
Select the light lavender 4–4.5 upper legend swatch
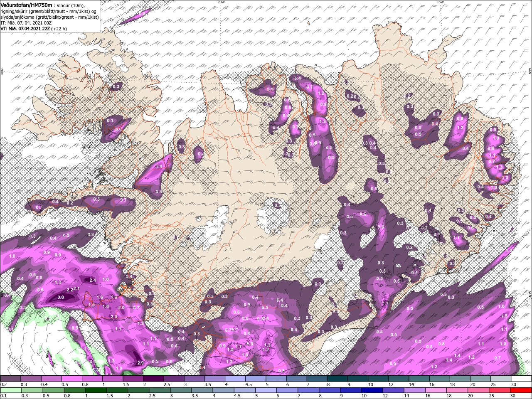pyautogui.click(x=235, y=379)
